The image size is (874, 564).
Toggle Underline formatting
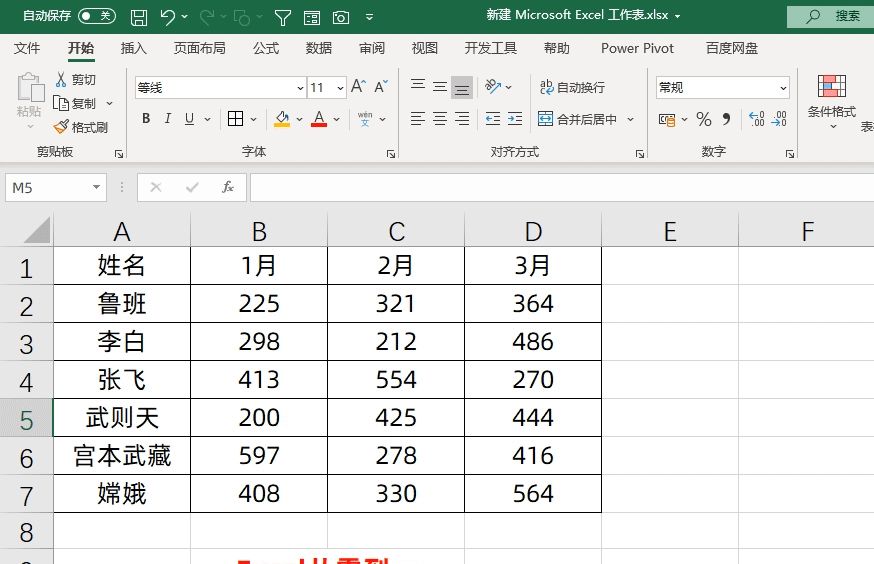[190, 119]
